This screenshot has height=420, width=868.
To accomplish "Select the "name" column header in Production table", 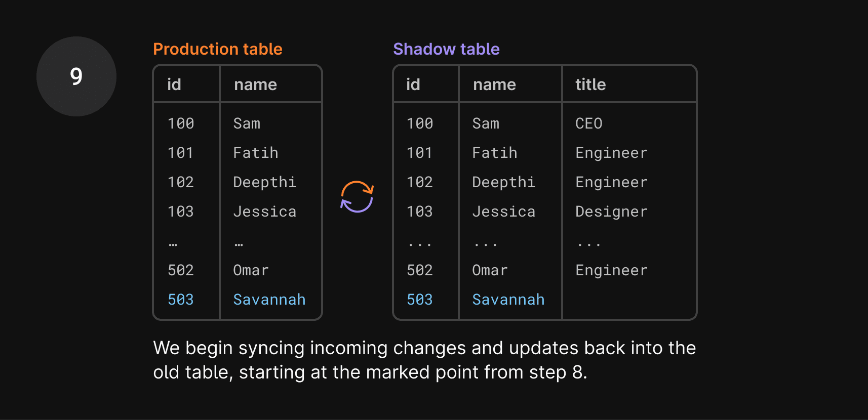I will (255, 85).
